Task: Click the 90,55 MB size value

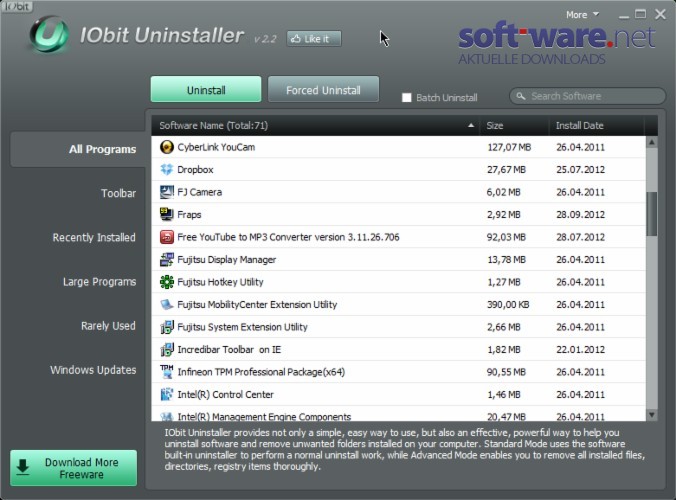Action: [x=506, y=372]
